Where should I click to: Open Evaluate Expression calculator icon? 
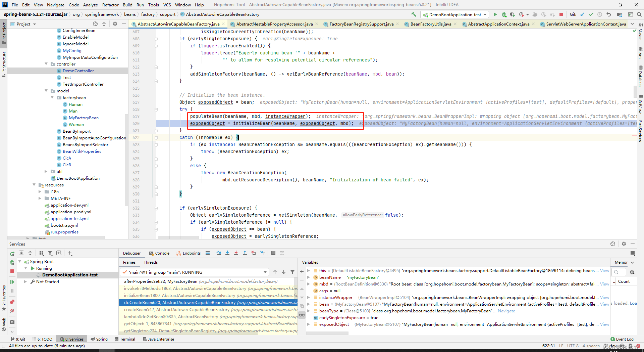click(273, 253)
